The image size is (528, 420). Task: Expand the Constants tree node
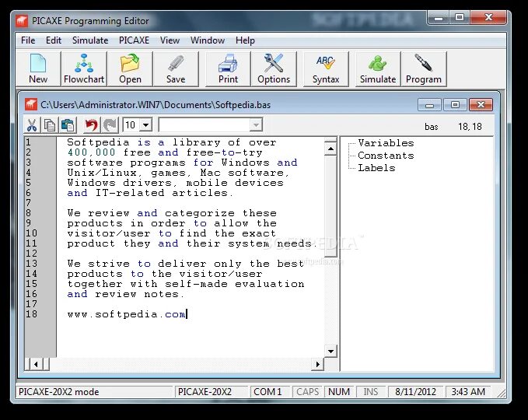point(386,156)
